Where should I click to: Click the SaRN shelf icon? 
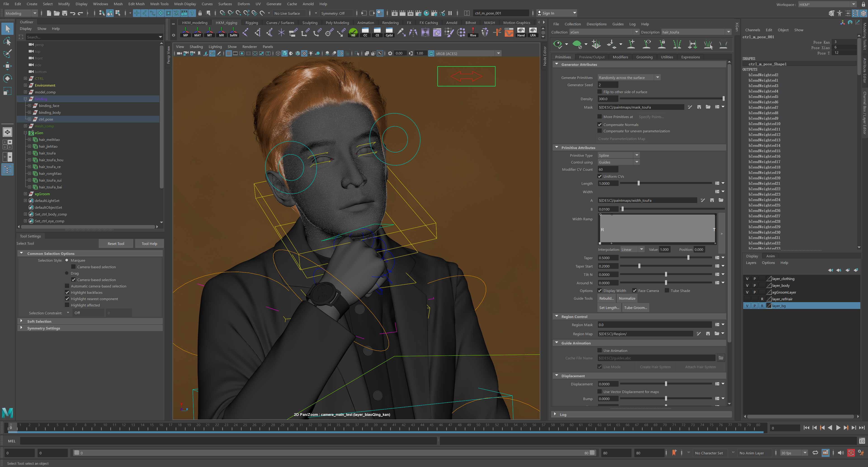point(233,32)
